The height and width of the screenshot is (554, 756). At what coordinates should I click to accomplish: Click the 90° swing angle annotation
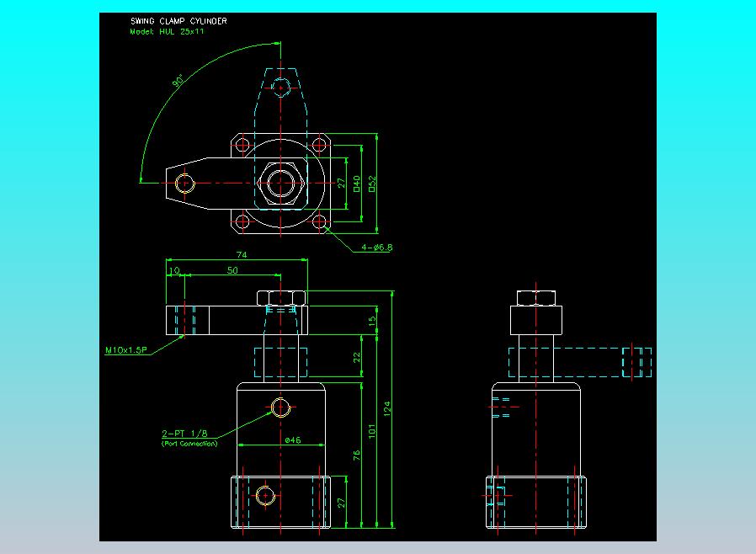(178, 81)
